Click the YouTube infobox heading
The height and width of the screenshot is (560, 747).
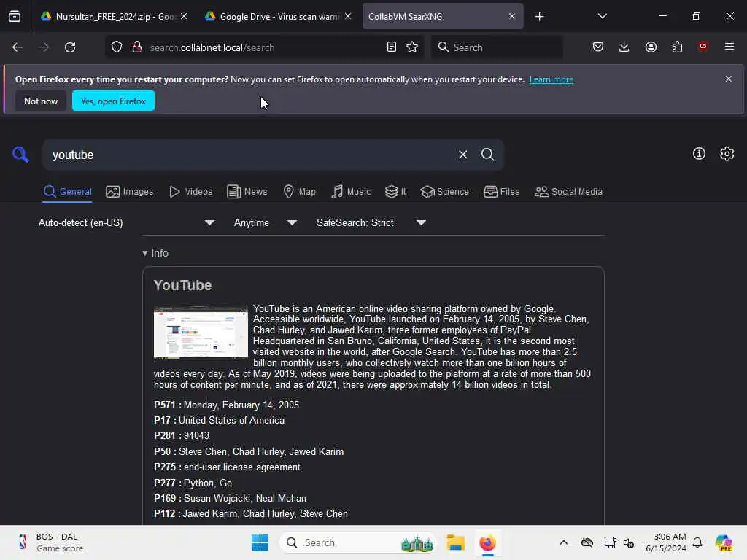tap(182, 285)
